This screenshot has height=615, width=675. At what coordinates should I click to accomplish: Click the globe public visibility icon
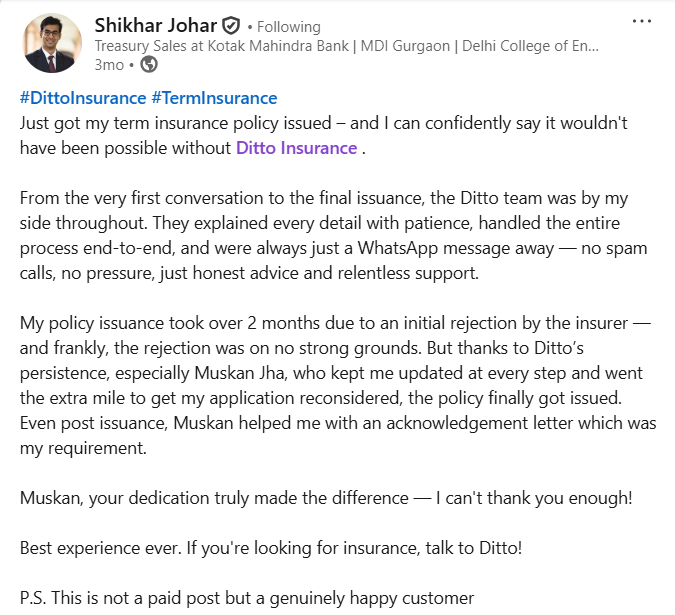tap(149, 65)
